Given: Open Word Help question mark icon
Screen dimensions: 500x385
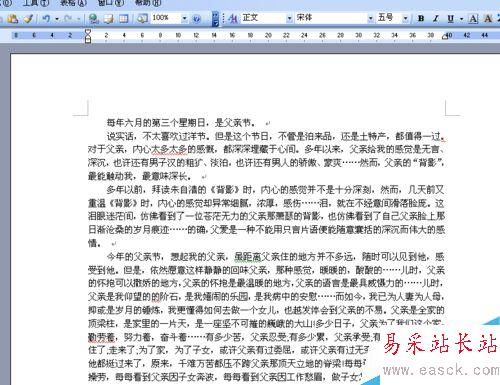Looking at the screenshot, I should point(197,19).
